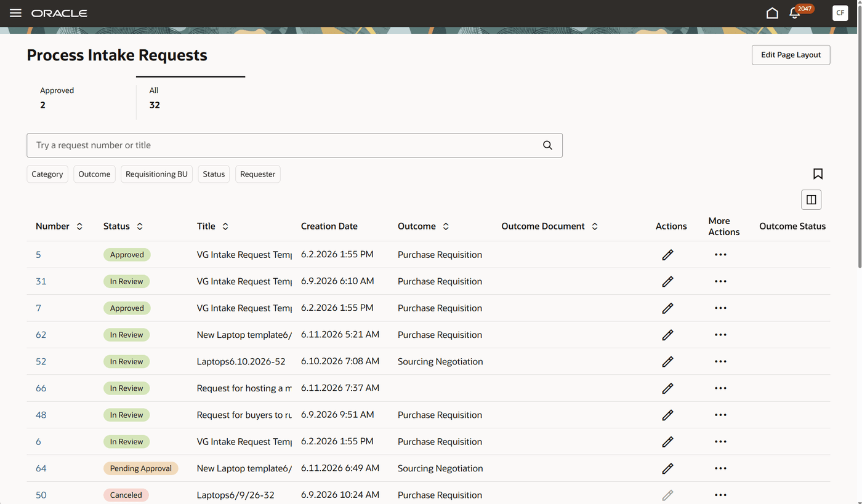Sort by the Outcome column arrows
The image size is (862, 504).
pyautogui.click(x=446, y=226)
